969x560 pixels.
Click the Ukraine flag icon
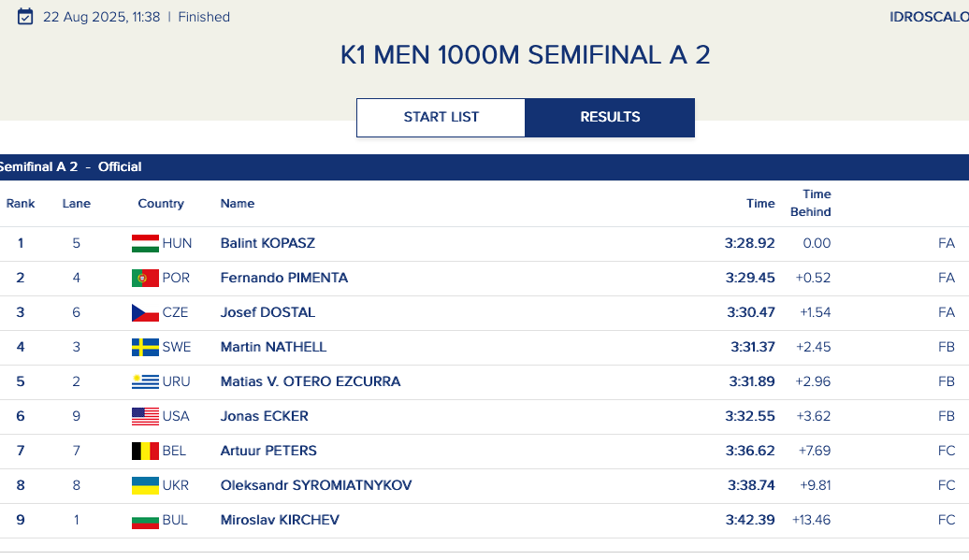click(x=145, y=485)
